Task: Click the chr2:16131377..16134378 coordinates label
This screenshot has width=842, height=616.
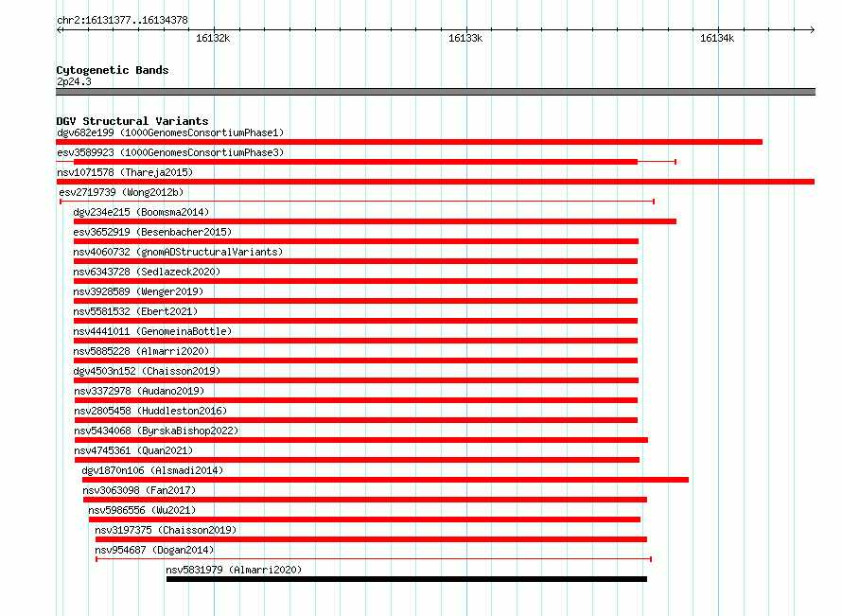Action: [122, 21]
